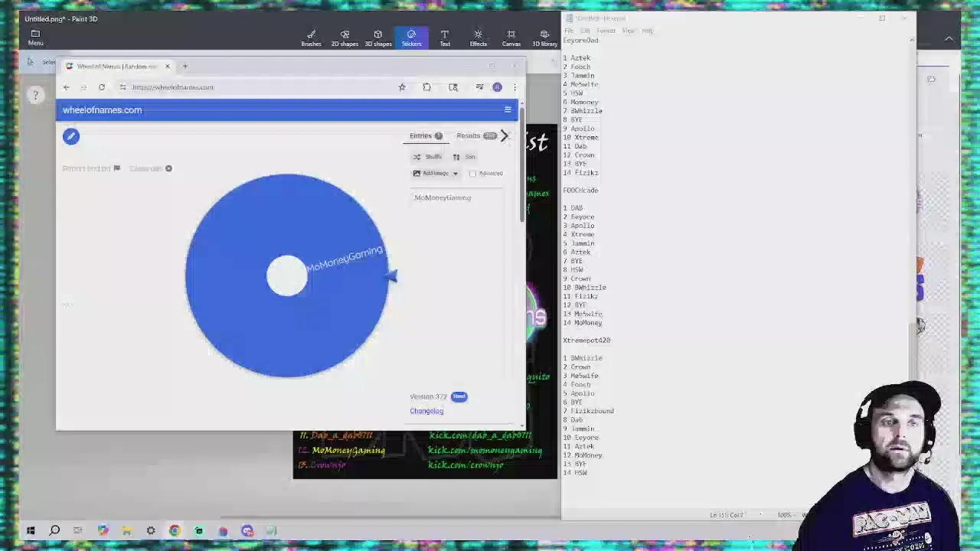Open the Effects panel in Paint 3D
The width and height of the screenshot is (980, 551).
(x=478, y=38)
